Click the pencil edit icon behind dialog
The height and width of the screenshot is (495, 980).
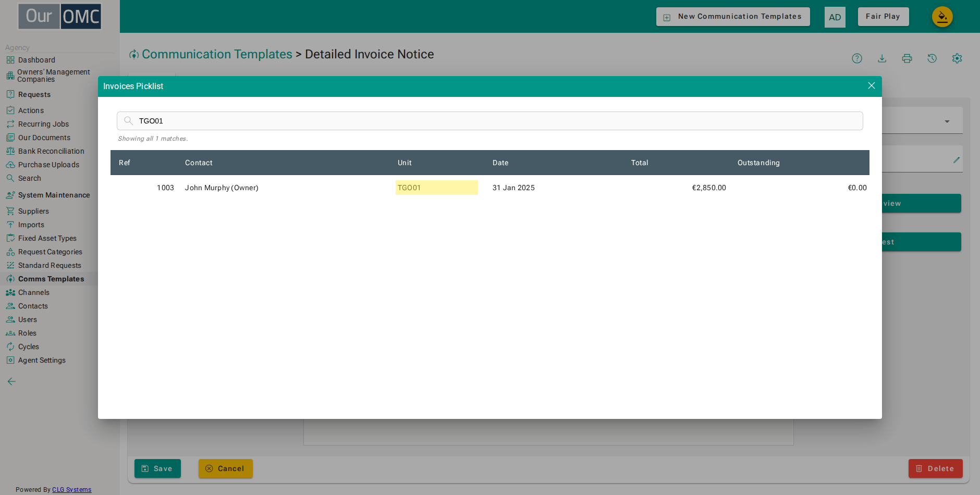(x=956, y=160)
